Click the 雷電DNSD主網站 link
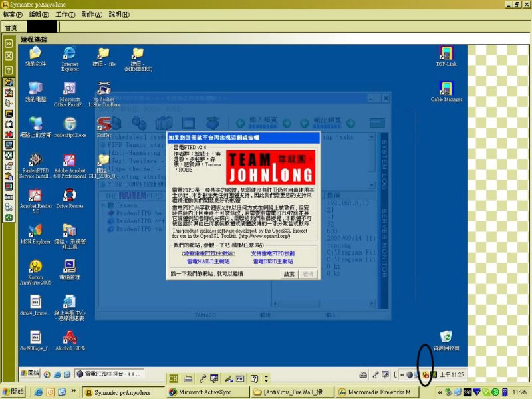The height and width of the screenshot is (399, 532). click(273, 261)
